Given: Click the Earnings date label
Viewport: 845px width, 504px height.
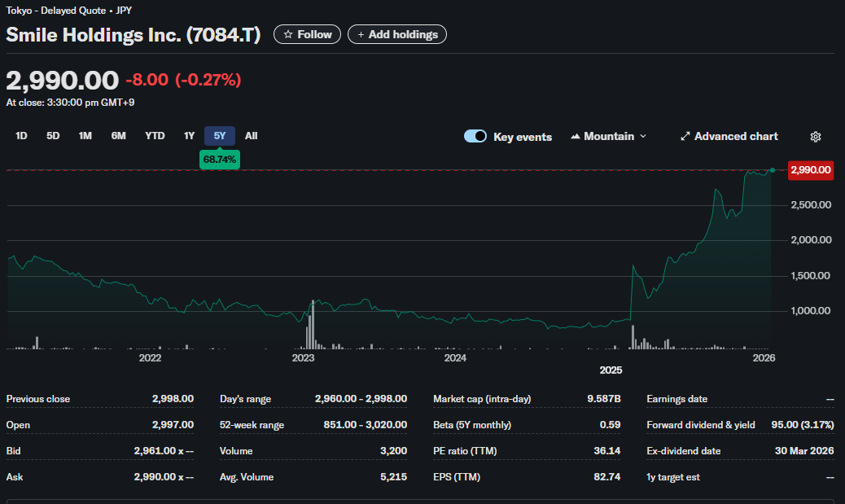Looking at the screenshot, I should [676, 399].
